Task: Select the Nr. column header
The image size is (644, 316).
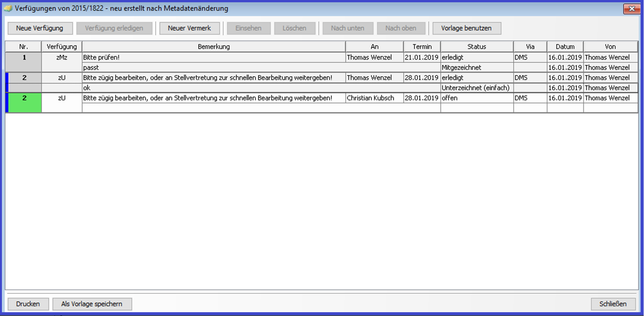Action: click(24, 46)
